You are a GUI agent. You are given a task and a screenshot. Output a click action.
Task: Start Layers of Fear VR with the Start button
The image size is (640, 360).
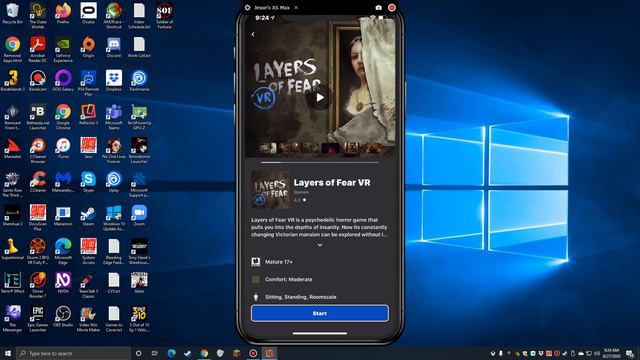click(320, 313)
